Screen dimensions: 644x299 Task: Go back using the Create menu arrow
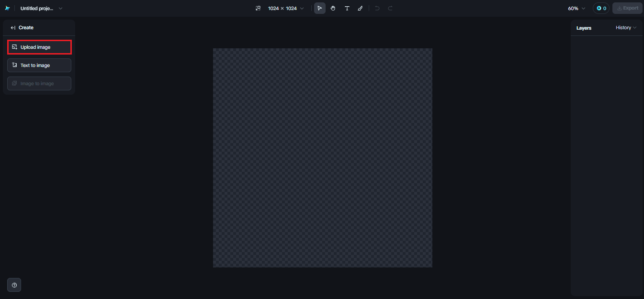click(x=13, y=27)
